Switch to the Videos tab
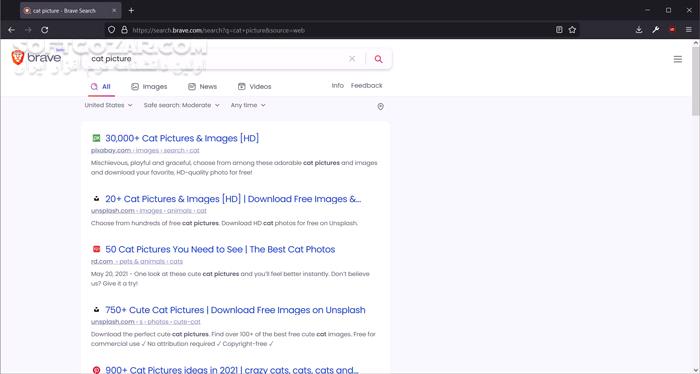The image size is (700, 374). point(254,87)
